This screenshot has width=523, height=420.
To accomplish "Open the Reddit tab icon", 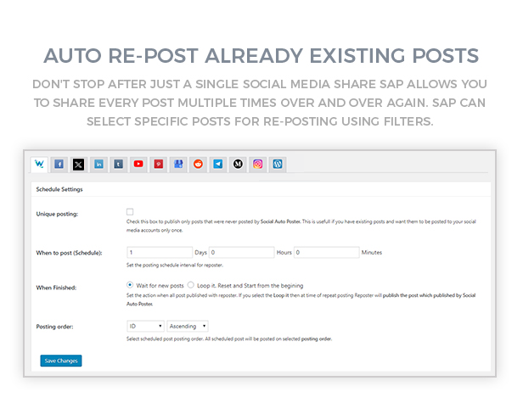I will [198, 165].
